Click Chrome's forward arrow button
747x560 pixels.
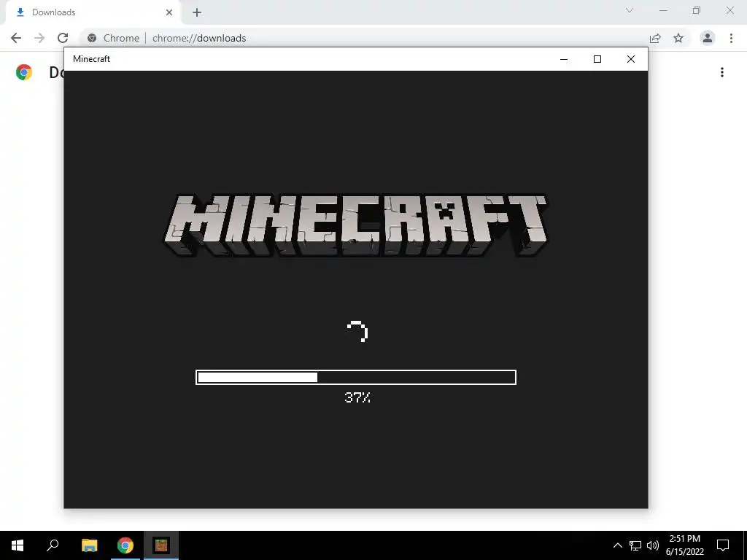[x=39, y=38]
